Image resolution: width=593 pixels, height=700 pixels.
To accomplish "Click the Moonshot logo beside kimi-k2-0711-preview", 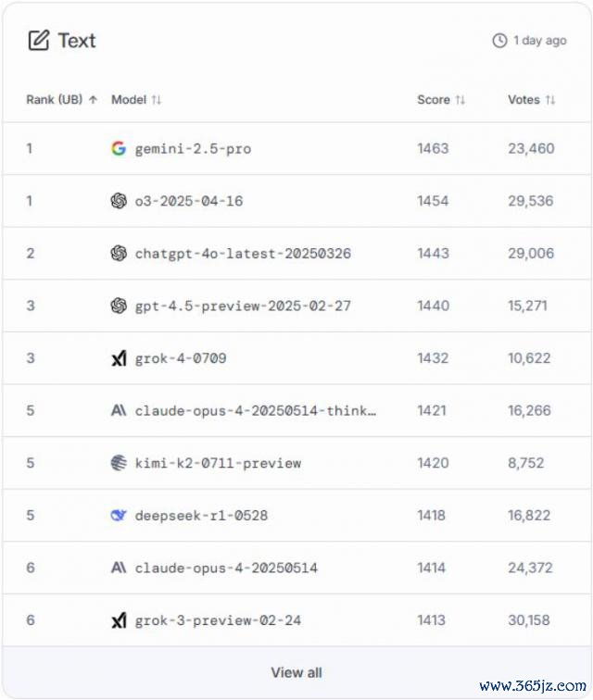I will pyautogui.click(x=119, y=463).
